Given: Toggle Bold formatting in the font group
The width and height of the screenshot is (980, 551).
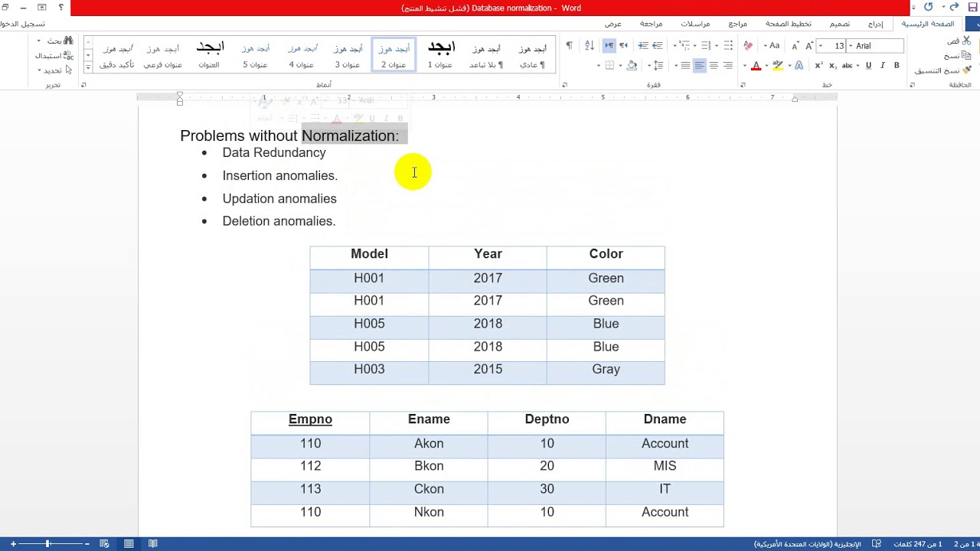Looking at the screenshot, I should pyautogui.click(x=897, y=65).
